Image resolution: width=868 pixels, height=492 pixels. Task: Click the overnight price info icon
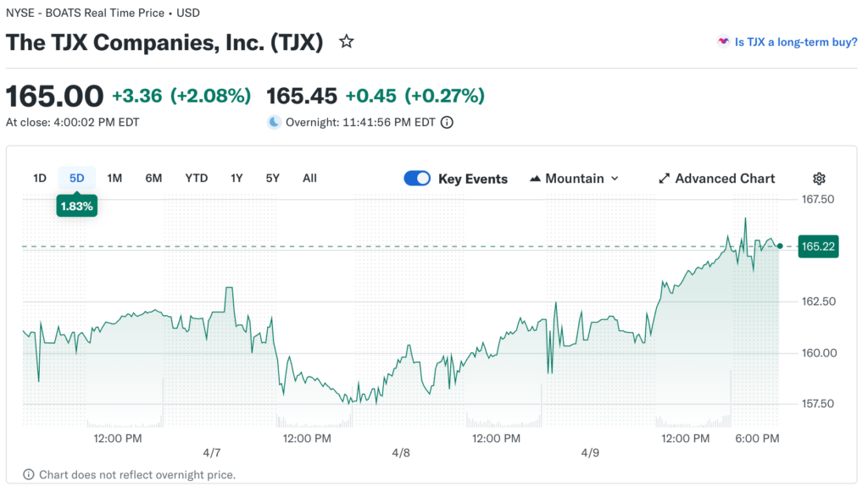(447, 122)
